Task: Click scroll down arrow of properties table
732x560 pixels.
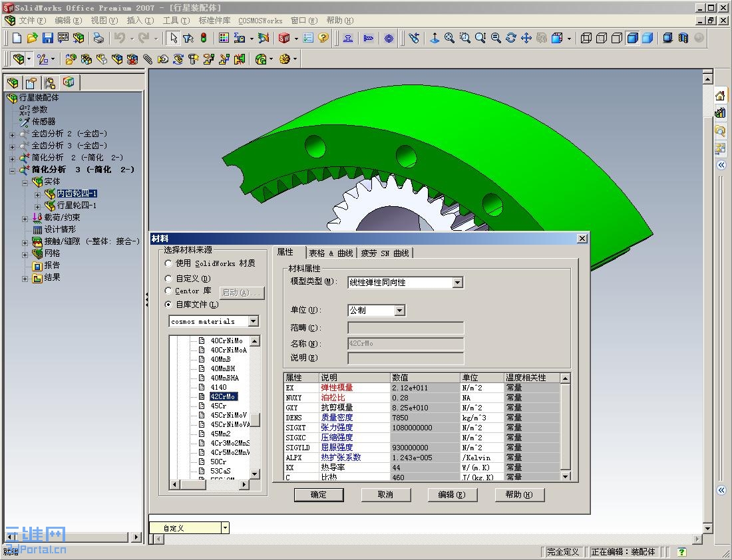Action: (x=566, y=476)
